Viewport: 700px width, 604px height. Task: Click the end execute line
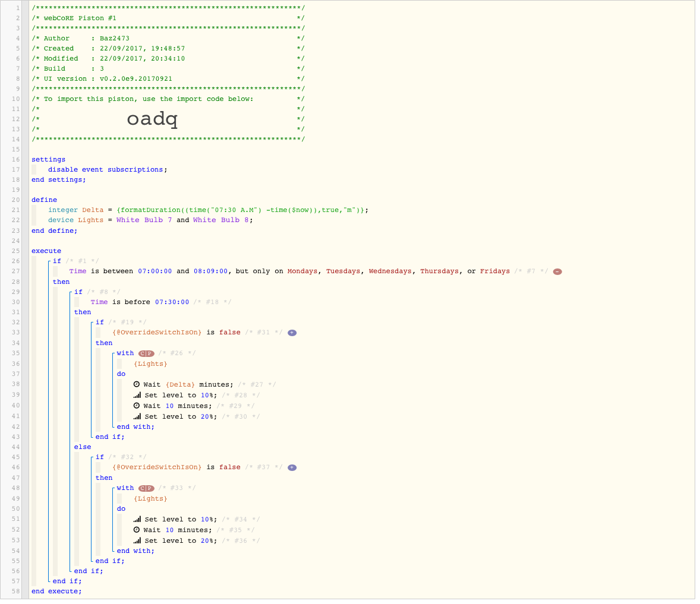click(x=56, y=592)
